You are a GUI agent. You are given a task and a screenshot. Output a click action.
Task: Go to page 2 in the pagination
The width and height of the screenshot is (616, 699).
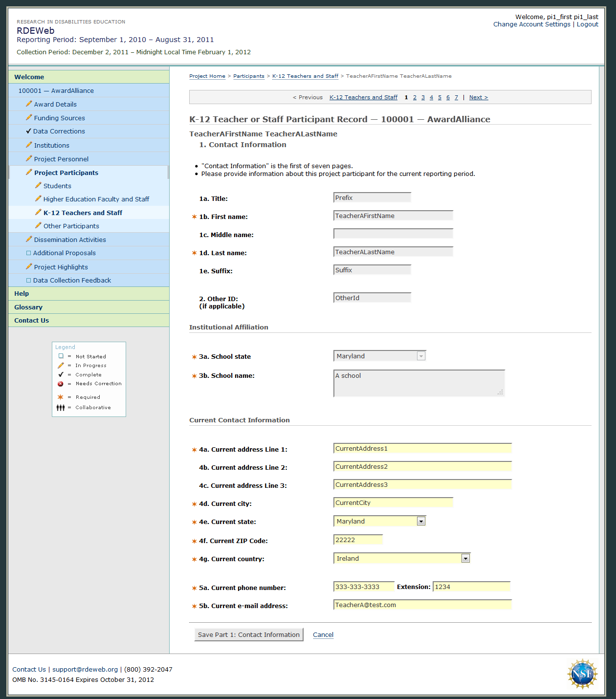coord(415,97)
